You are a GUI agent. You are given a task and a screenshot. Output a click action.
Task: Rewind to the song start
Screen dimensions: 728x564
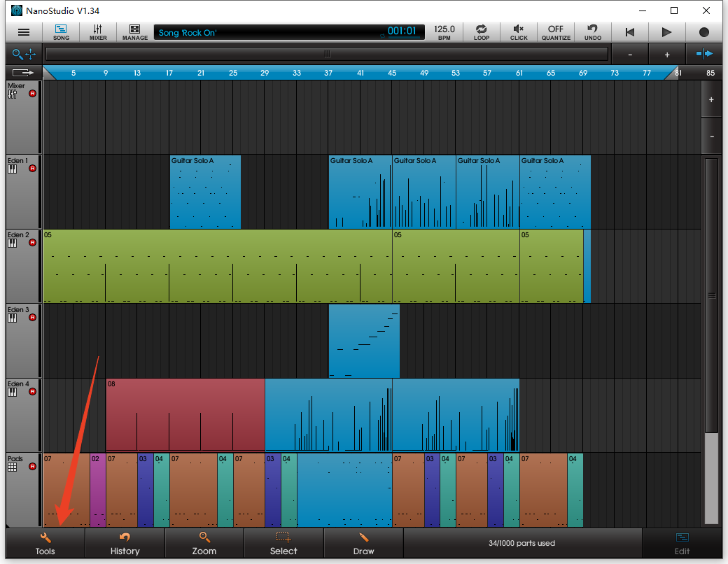click(630, 32)
